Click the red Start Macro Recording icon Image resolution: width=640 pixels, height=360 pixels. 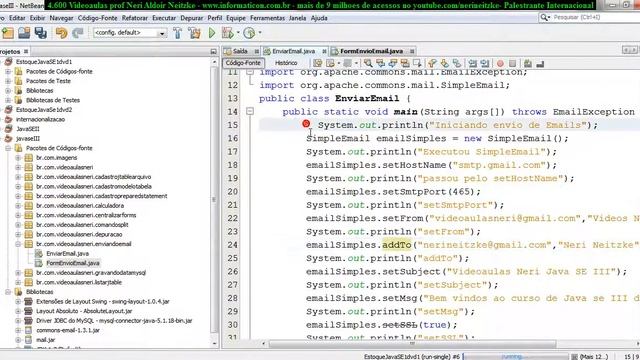(x=500, y=64)
